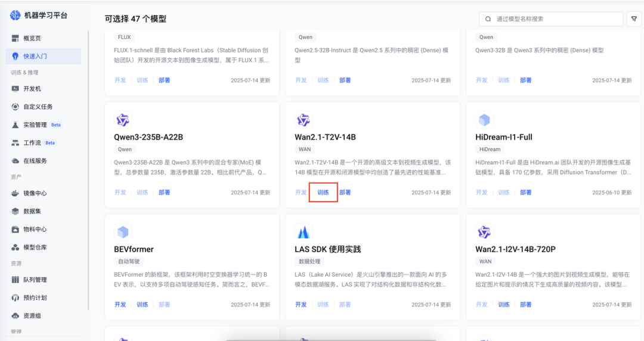The height and width of the screenshot is (341, 644).
Task: Click 训练 on Wan2.1-I2V-14B-720P card
Action: tap(504, 305)
